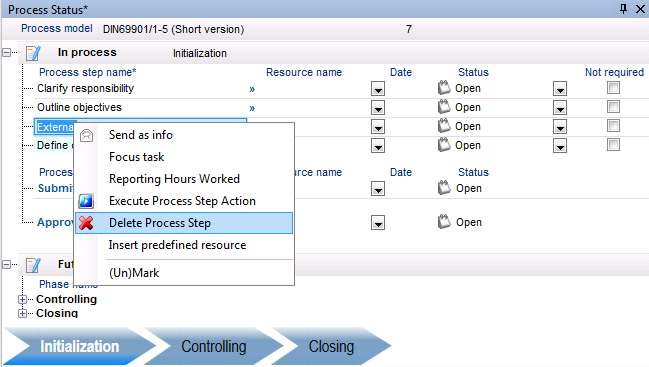Select Reporting Hours Worked
This screenshot has height=367, width=649.
pos(184,179)
